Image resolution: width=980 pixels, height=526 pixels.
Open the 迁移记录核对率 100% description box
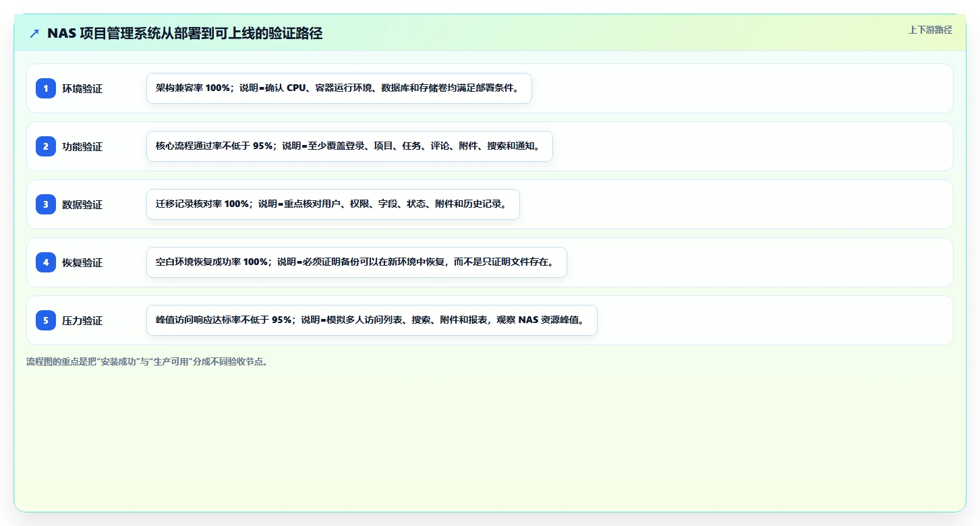[333, 204]
